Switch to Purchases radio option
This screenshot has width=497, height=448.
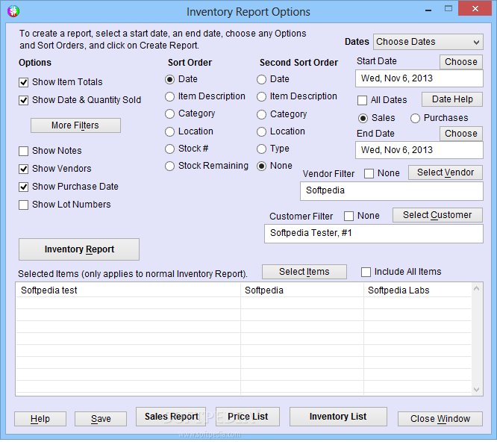tap(415, 119)
